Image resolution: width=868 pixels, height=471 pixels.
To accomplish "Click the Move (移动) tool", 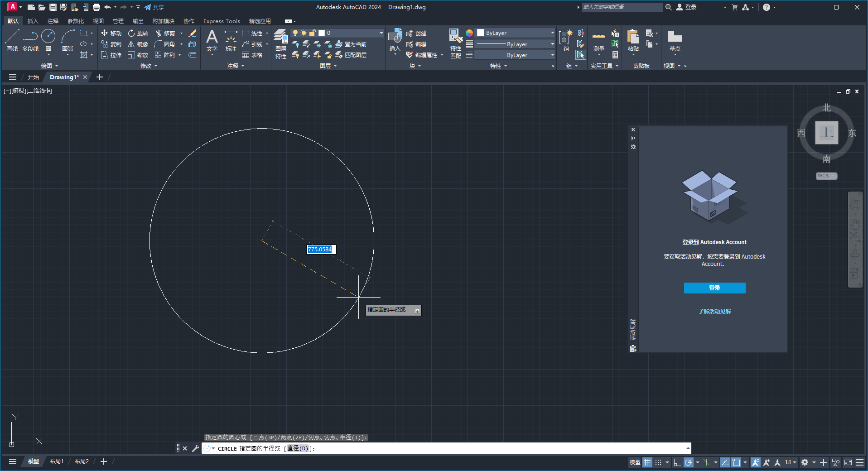I will pyautogui.click(x=111, y=33).
